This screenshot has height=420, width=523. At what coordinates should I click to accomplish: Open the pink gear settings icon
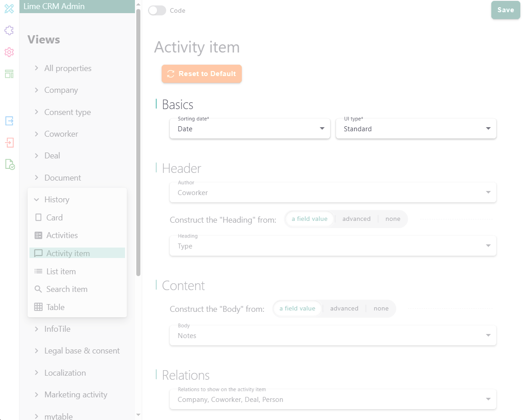pos(9,52)
